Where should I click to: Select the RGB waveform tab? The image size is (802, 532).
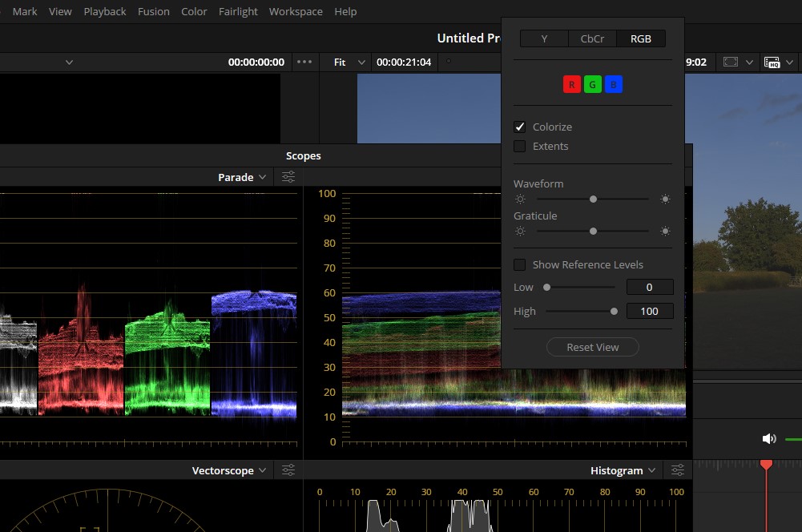(641, 39)
